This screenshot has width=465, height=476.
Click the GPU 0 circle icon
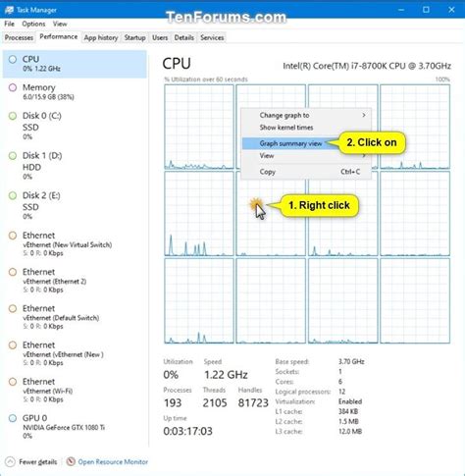coord(13,418)
